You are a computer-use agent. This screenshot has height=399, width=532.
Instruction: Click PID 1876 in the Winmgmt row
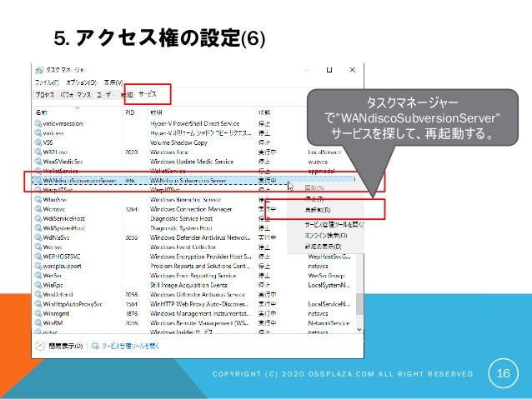coord(131,313)
